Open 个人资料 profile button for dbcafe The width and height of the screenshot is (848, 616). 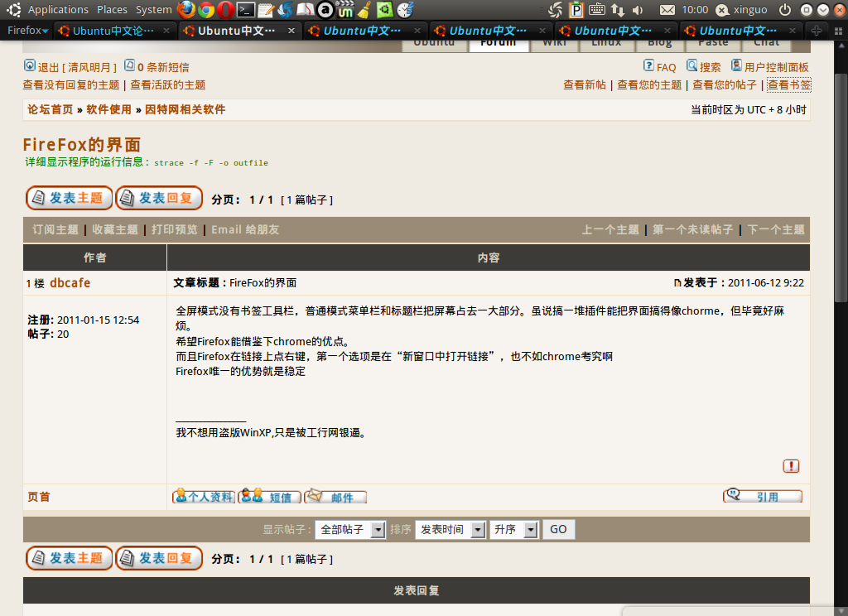tap(204, 497)
